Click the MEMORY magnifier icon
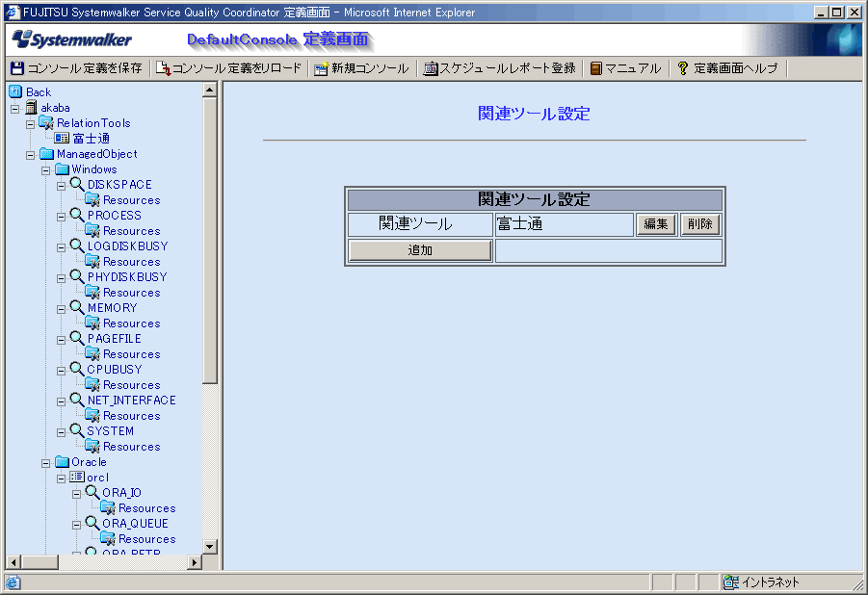The width and height of the screenshot is (868, 595). point(77,307)
